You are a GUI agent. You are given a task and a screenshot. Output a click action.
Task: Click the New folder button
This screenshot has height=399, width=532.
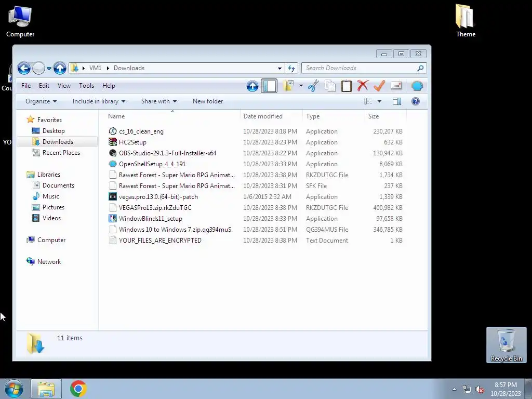(x=208, y=101)
